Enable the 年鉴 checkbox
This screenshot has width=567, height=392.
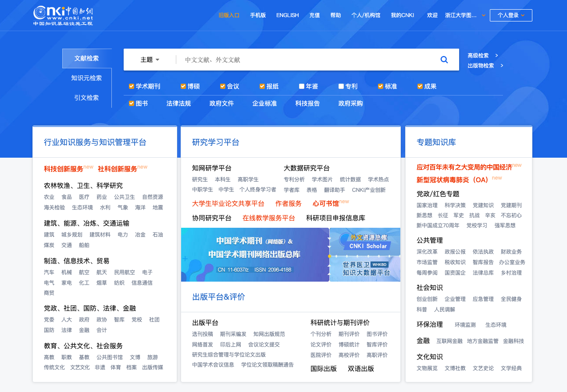coord(302,86)
